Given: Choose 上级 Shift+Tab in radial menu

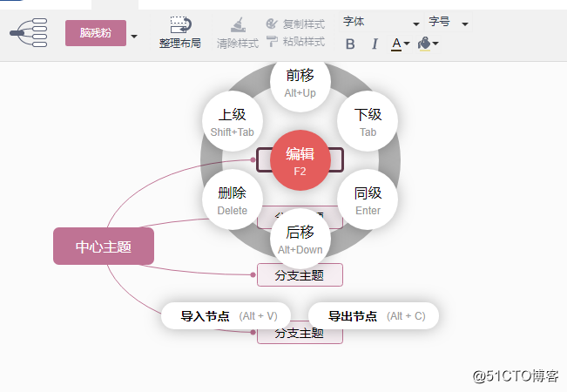Looking at the screenshot, I should (233, 121).
